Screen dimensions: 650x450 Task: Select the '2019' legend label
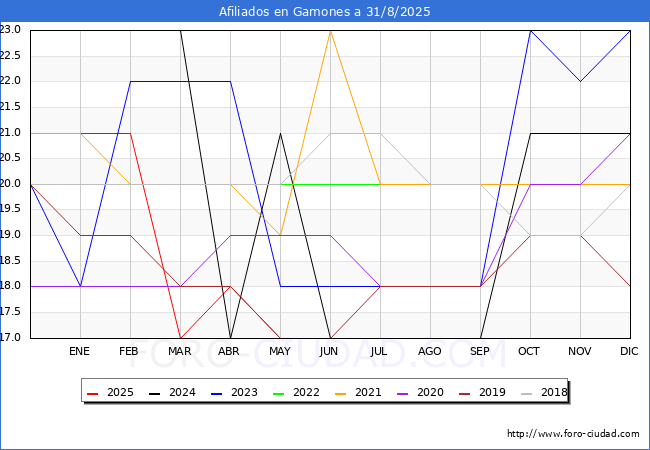point(492,392)
